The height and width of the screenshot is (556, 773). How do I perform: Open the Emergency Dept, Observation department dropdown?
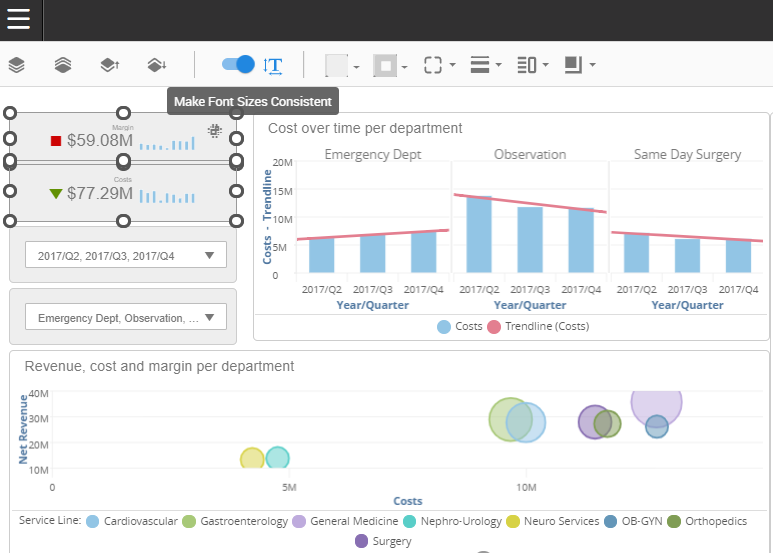pyautogui.click(x=125, y=318)
